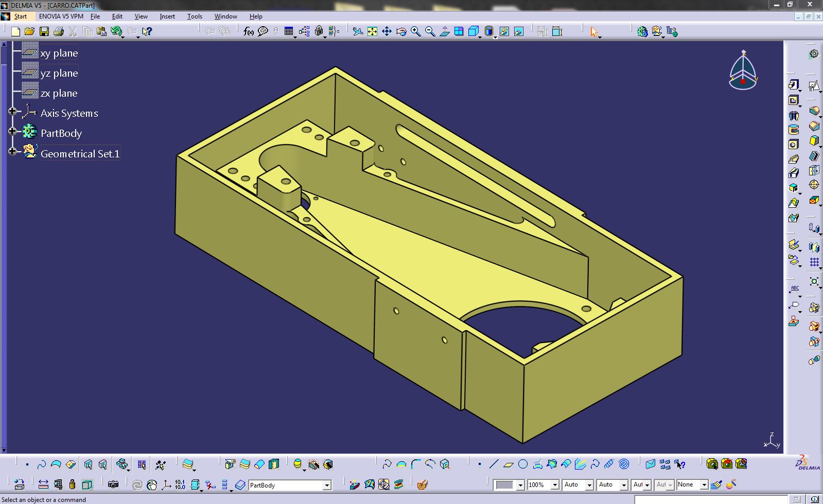Click the compass at top right of viewport
Viewport: 823px width, 504px height.
click(743, 70)
